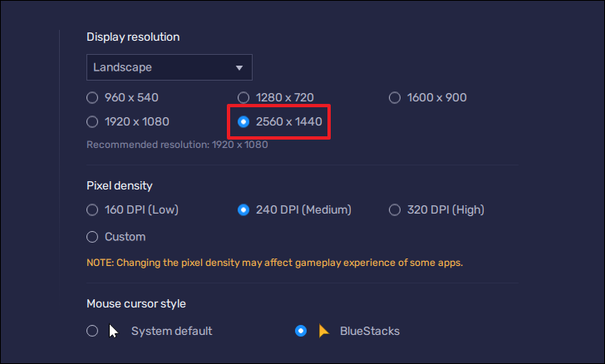Click the Custom label text

coord(125,237)
